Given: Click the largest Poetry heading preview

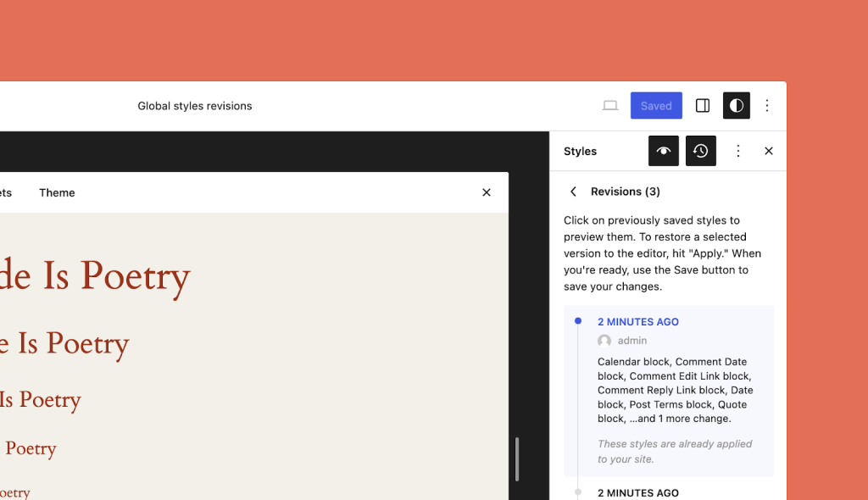Looking at the screenshot, I should click(95, 275).
